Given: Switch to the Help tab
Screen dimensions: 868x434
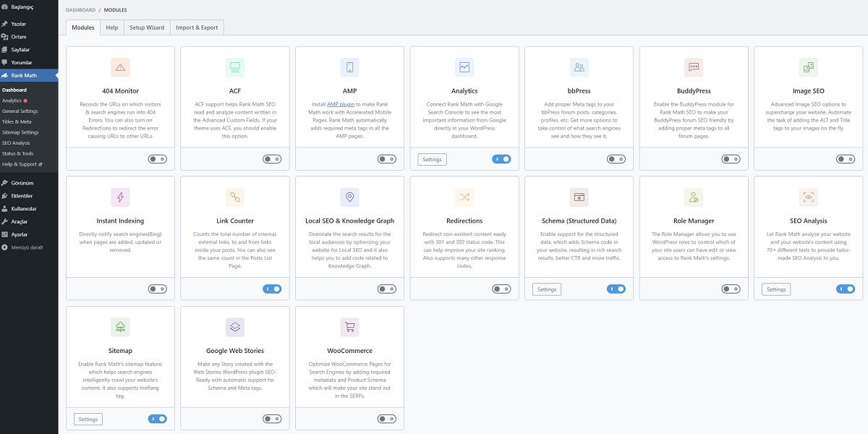Looking at the screenshot, I should 112,27.
